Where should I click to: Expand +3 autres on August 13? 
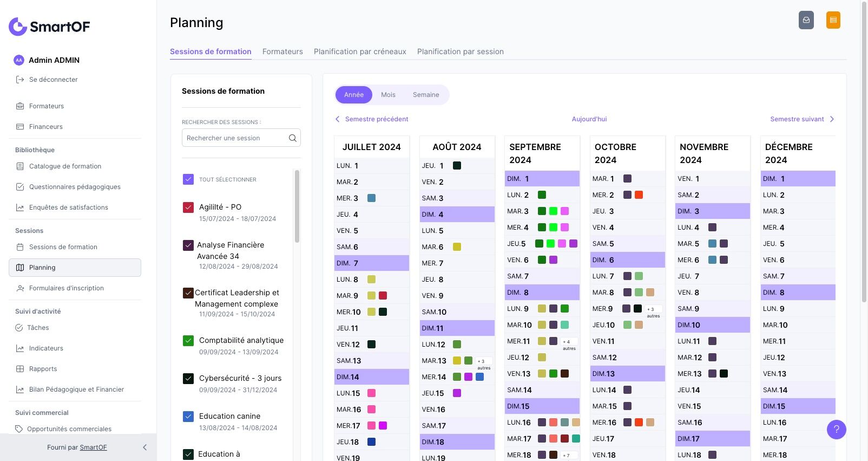pyautogui.click(x=483, y=363)
